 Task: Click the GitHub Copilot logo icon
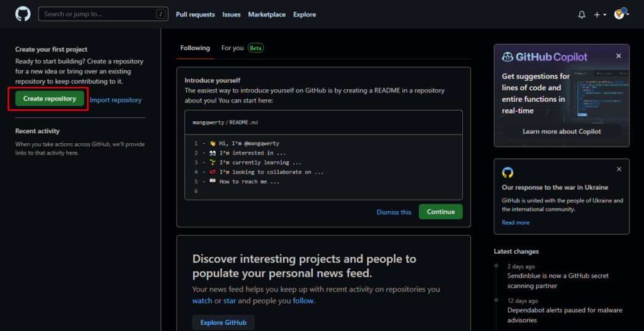(x=508, y=57)
